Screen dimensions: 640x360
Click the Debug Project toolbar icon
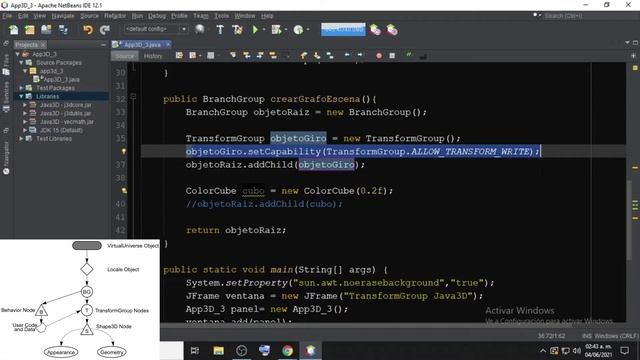coord(276,30)
